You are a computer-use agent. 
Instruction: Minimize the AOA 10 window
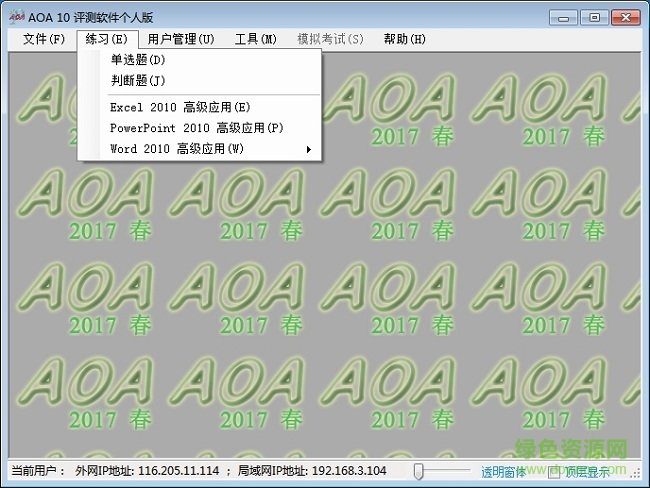pyautogui.click(x=563, y=18)
